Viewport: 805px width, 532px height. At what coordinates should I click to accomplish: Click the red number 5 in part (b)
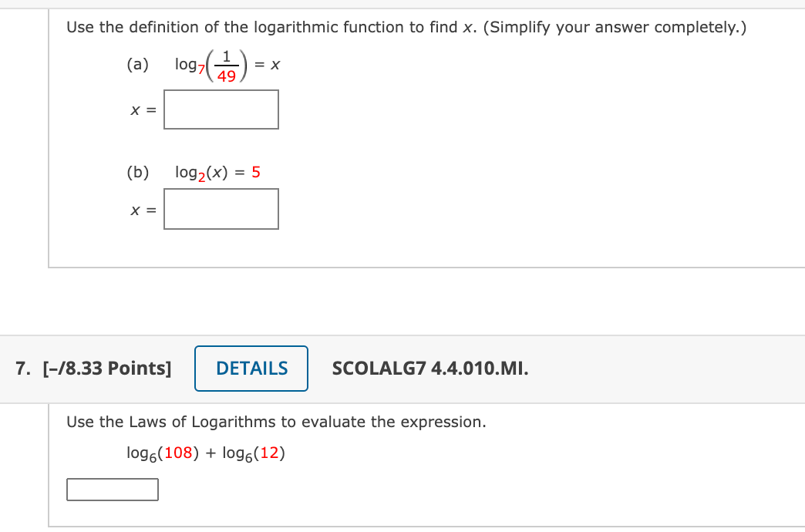255,171
